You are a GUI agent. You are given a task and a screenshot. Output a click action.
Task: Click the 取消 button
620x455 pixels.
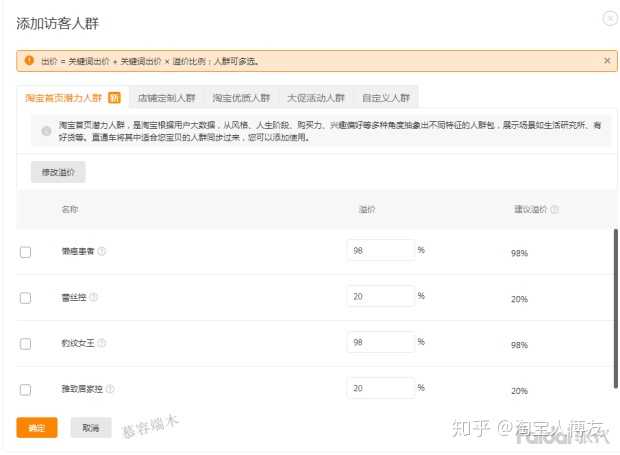(x=91, y=428)
